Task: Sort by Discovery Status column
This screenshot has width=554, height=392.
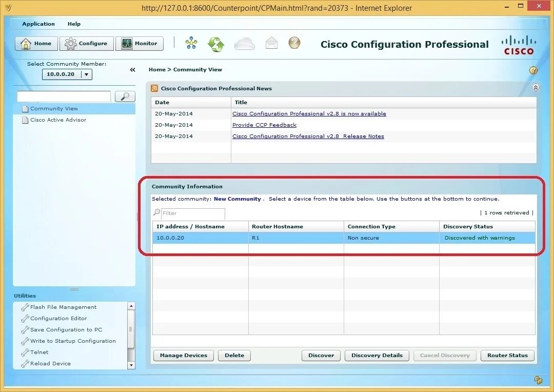Action: [487, 226]
